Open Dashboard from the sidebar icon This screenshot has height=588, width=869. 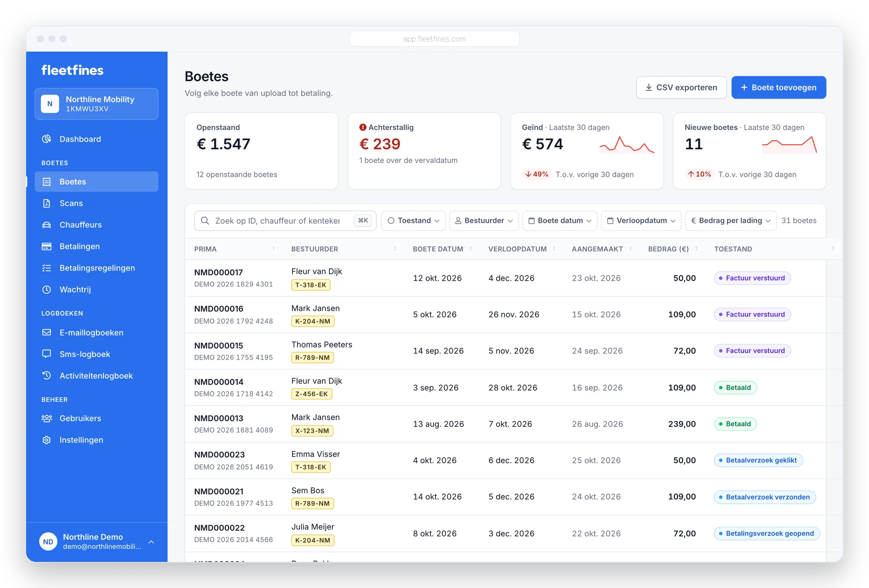46,139
